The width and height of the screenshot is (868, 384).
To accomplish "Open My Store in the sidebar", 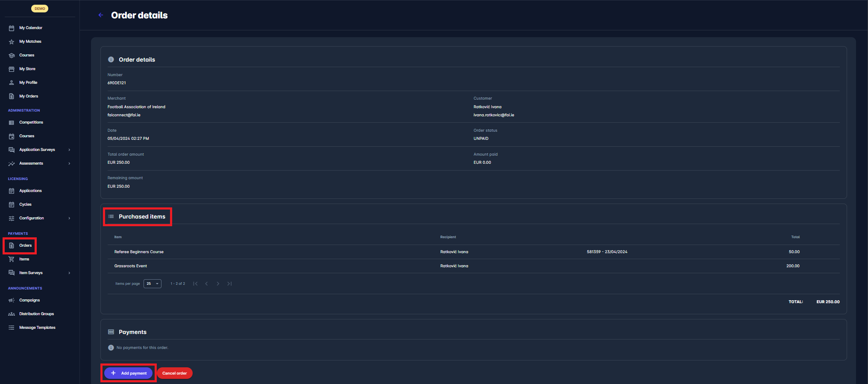I will pyautogui.click(x=27, y=69).
